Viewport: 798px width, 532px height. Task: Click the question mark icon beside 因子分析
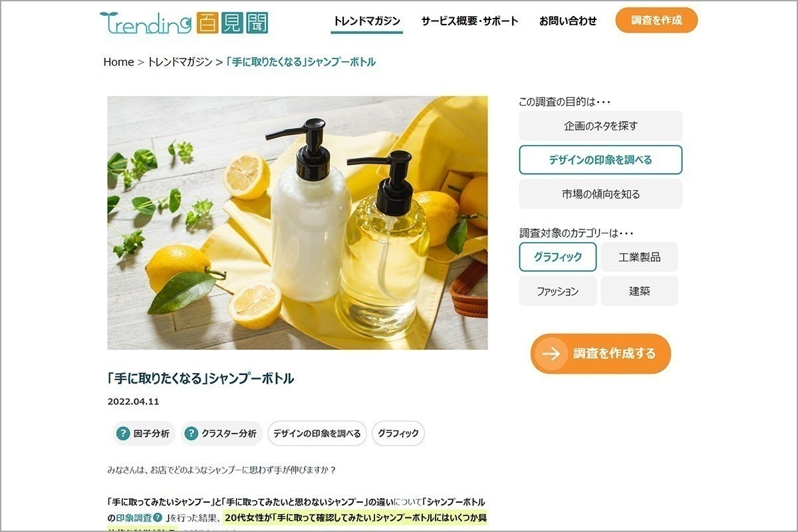pyautogui.click(x=123, y=434)
